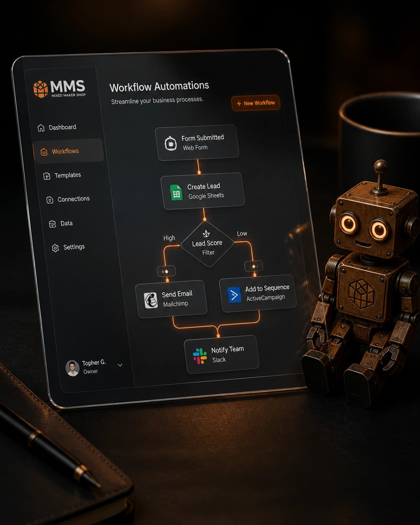Click the Low branch connector handle
This screenshot has width=420, height=525.
254,266
